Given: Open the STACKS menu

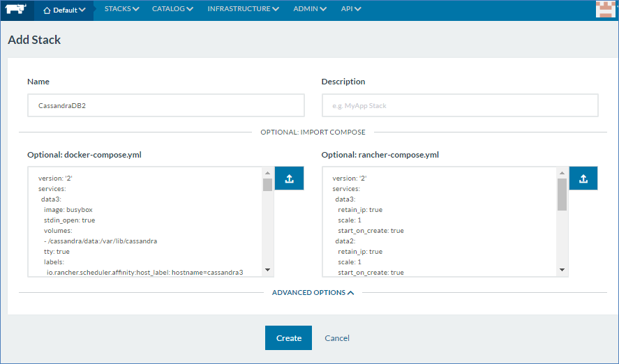Looking at the screenshot, I should tap(121, 9).
